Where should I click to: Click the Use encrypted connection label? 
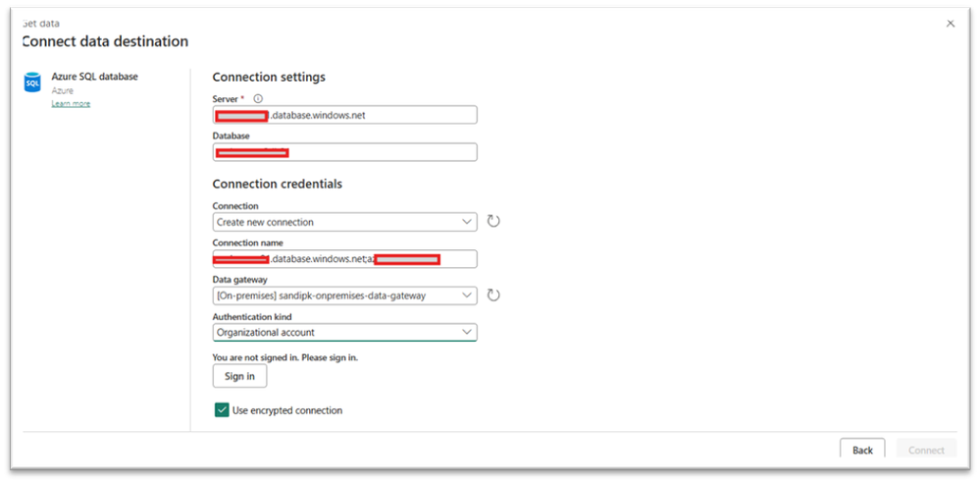[287, 410]
